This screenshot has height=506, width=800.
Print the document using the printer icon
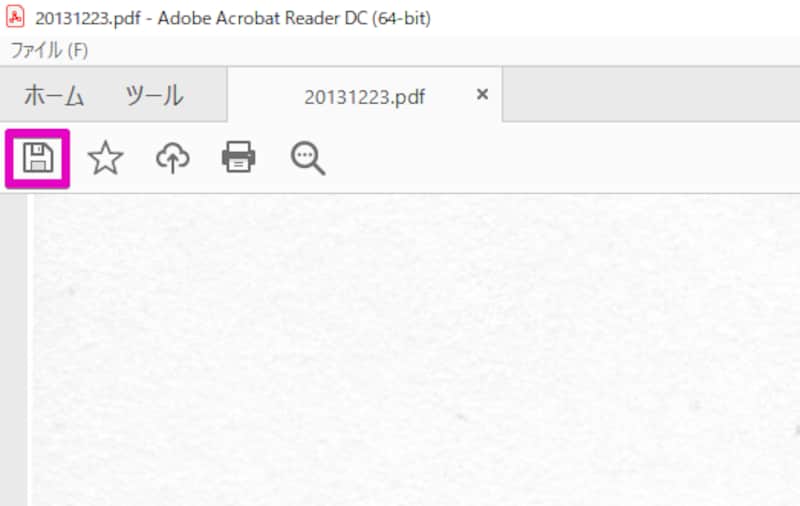[x=239, y=157]
